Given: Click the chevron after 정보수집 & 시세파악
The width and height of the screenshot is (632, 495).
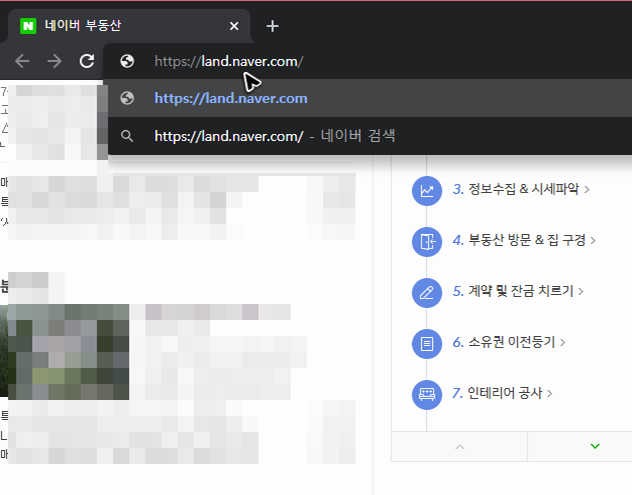Looking at the screenshot, I should tap(587, 189).
